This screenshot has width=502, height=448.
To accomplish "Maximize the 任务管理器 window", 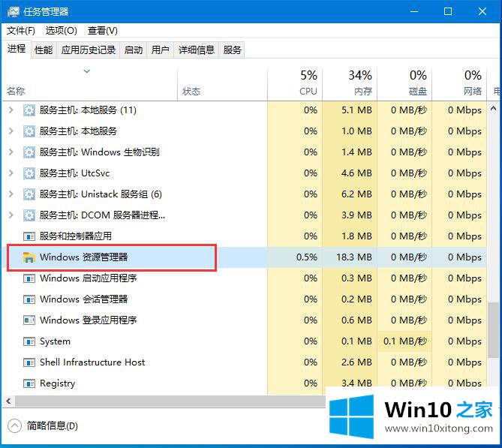I will pos(448,11).
